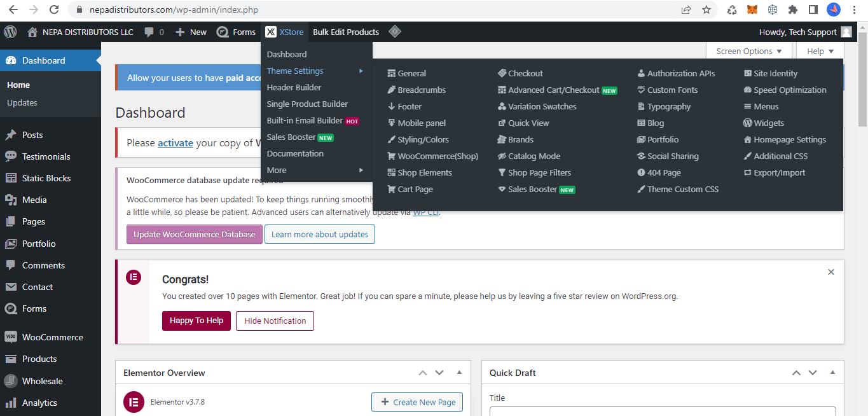Screen dimensions: 868x416
Task: Click the diamond icon after Bulk Edit Products
Action: click(395, 32)
